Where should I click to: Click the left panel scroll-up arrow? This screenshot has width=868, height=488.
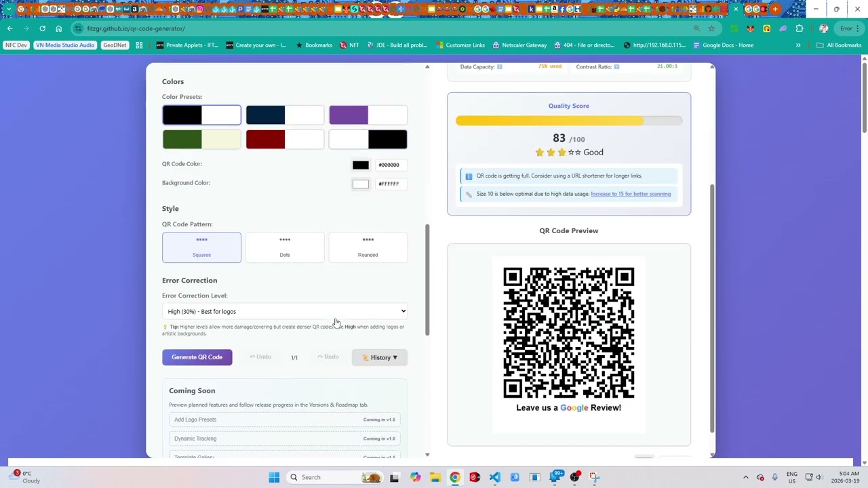(x=427, y=66)
